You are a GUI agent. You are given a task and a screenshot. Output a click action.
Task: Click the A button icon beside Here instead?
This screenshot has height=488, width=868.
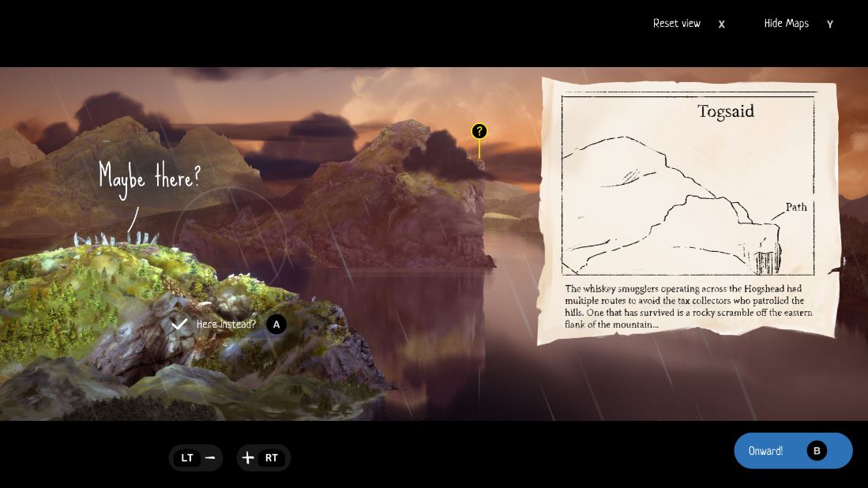(276, 325)
